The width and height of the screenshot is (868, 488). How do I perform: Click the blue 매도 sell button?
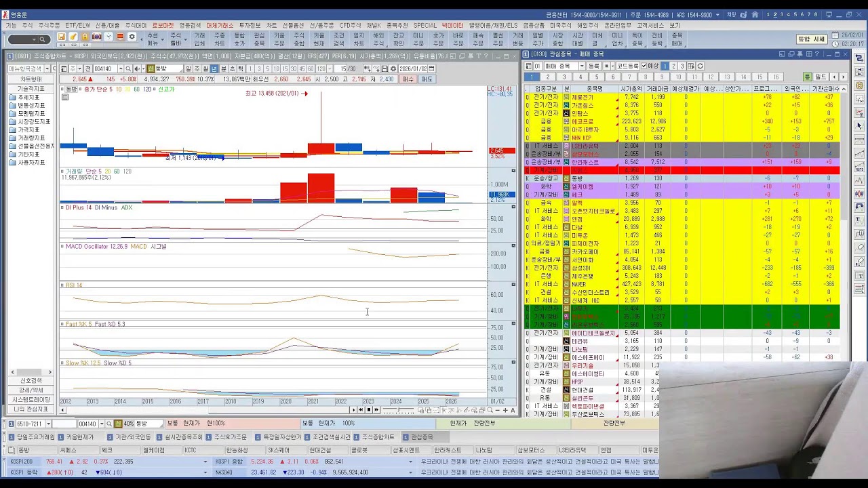tap(427, 79)
